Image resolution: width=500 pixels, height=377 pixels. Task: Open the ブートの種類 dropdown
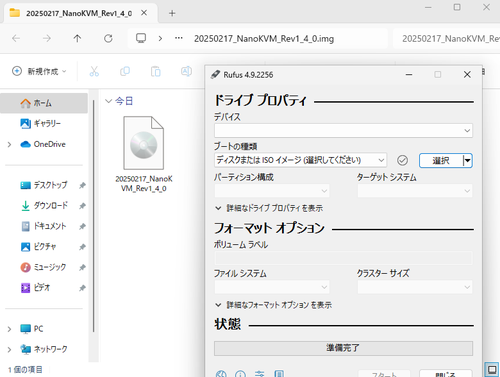click(300, 160)
